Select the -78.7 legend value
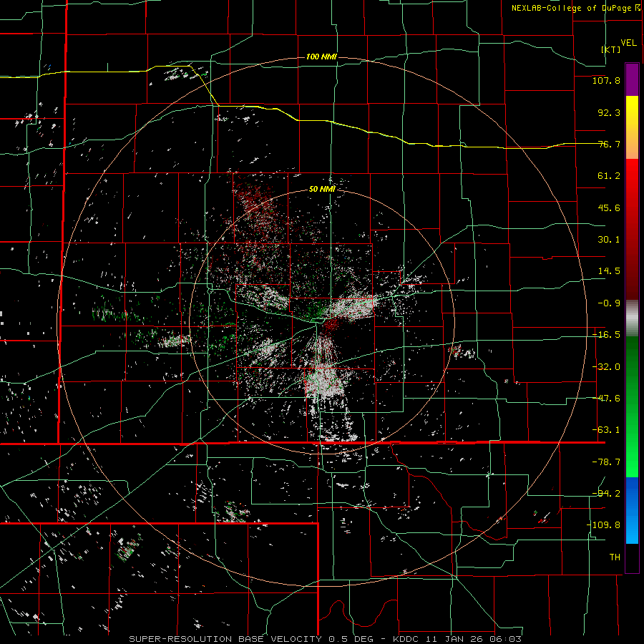Screen dimensions: 644x644 pyautogui.click(x=606, y=462)
